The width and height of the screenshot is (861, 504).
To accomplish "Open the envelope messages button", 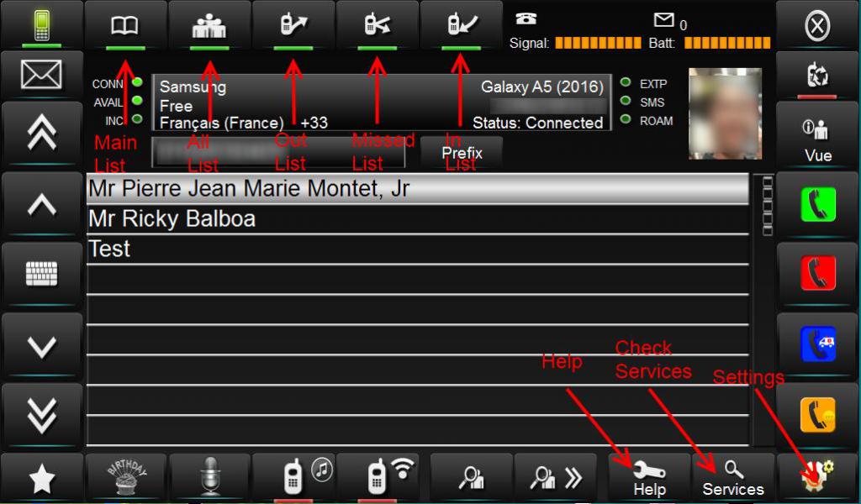I will tap(42, 75).
